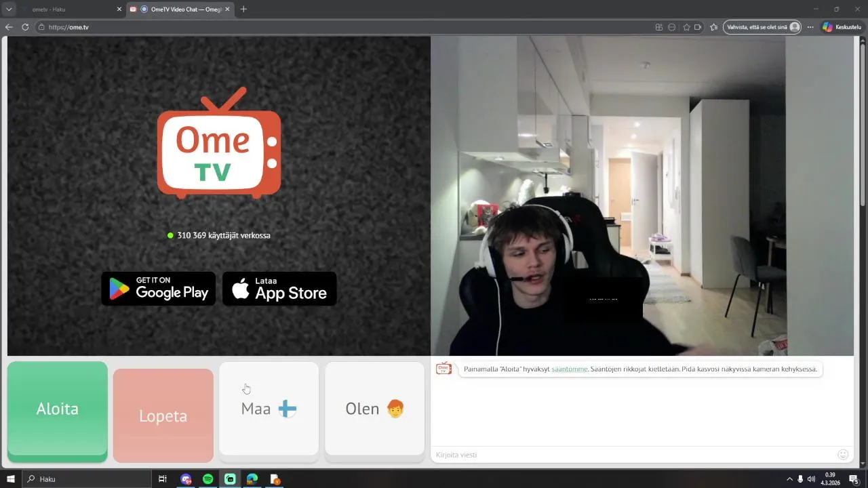This screenshot has width=868, height=488.
Task: Open the Windows Start menu
Action: [11, 479]
